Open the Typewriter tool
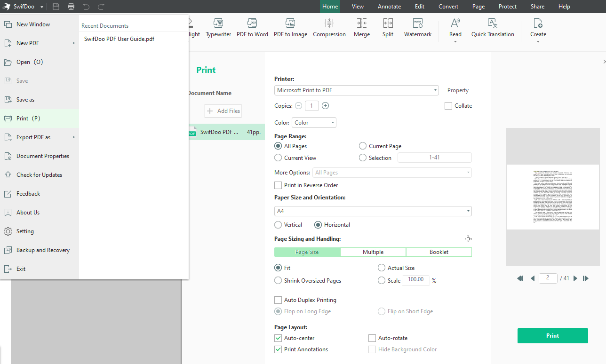 tap(218, 28)
